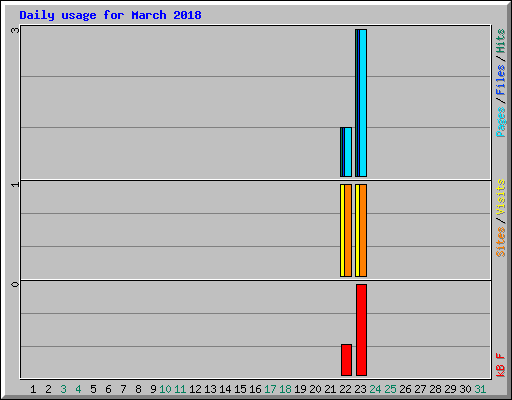Screen dimensions: 512x400
Task: Click day label 2 on the x-axis
Action: [48, 389]
